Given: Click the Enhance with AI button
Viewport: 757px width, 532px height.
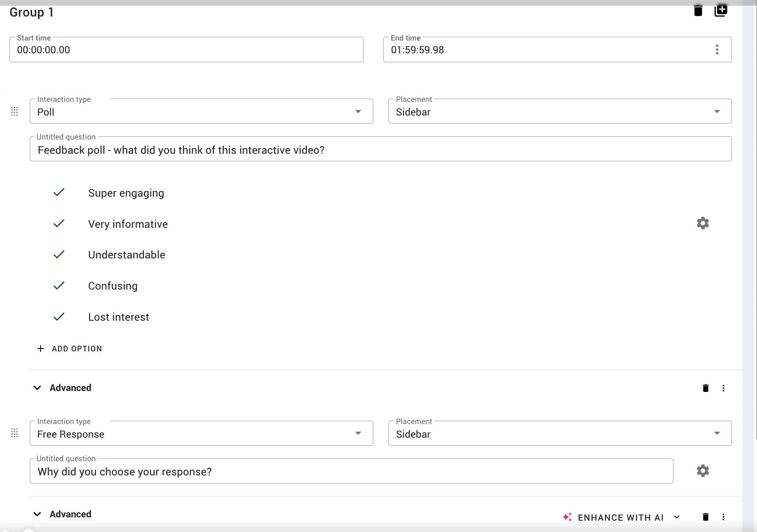Looking at the screenshot, I should pyautogui.click(x=621, y=517).
